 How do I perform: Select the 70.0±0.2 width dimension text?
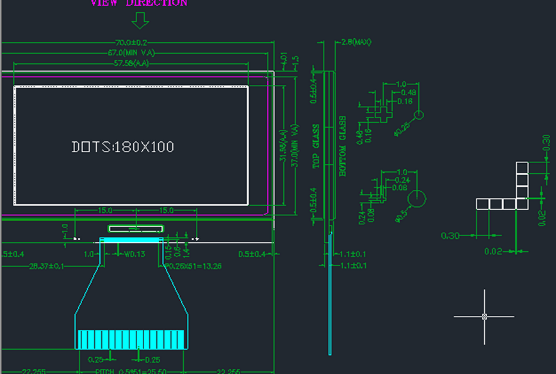pyautogui.click(x=131, y=43)
